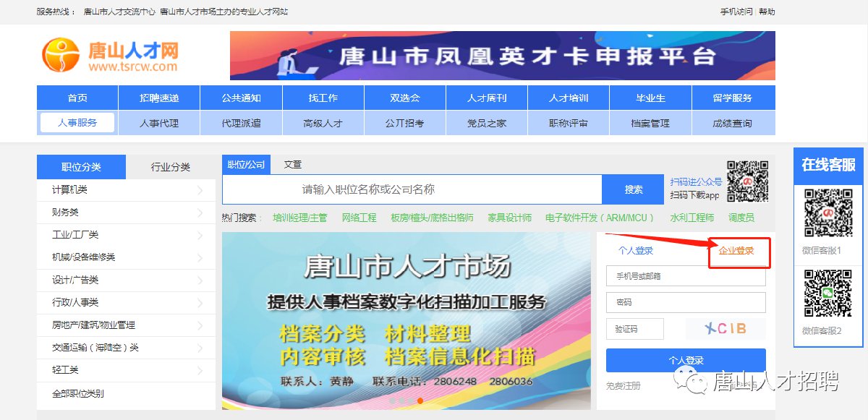Switch to the 行业分类 tab
This screenshot has height=420, width=868.
(171, 167)
